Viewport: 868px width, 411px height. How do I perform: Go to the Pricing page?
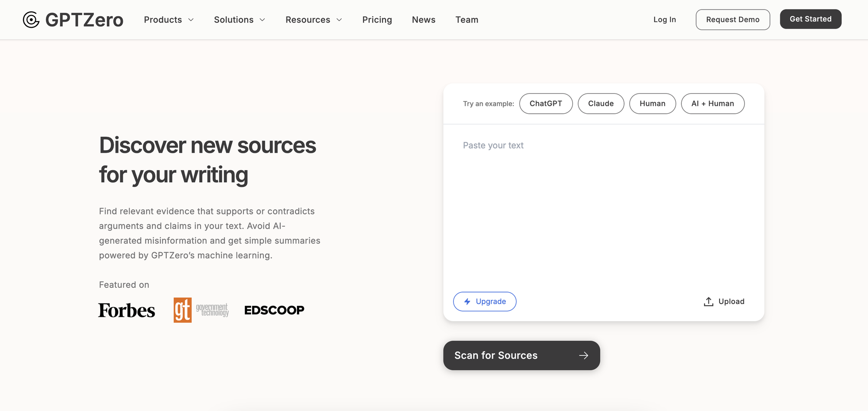click(377, 20)
